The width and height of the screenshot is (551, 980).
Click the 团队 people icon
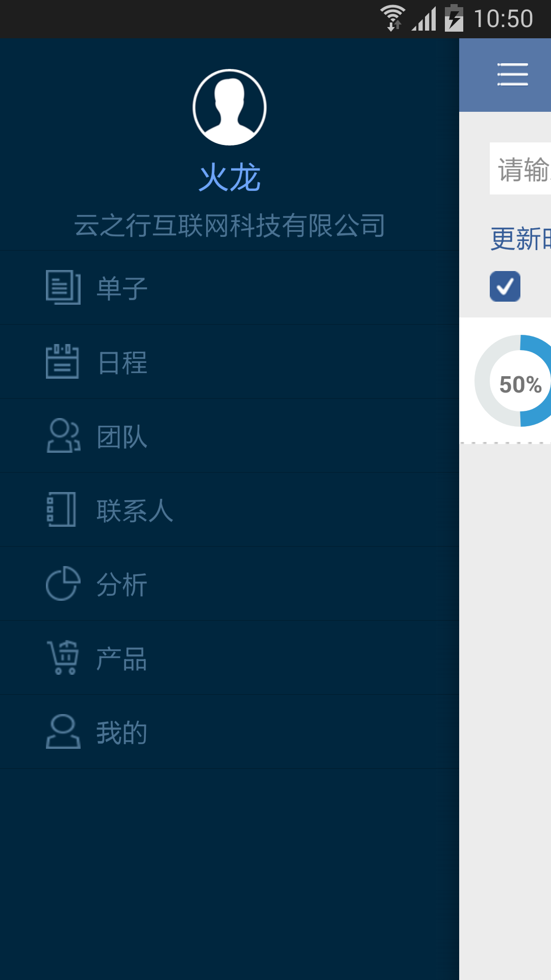pyautogui.click(x=63, y=435)
